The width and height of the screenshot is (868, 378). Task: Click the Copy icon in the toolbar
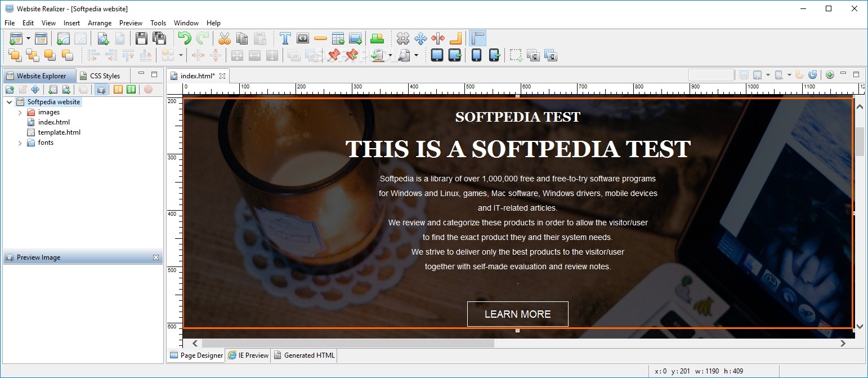(x=242, y=38)
